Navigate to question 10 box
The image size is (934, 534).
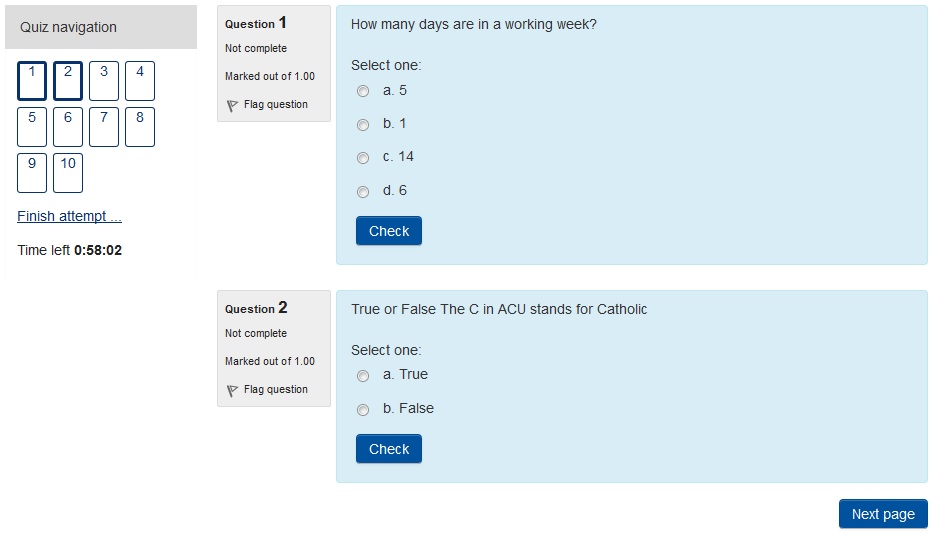click(68, 173)
